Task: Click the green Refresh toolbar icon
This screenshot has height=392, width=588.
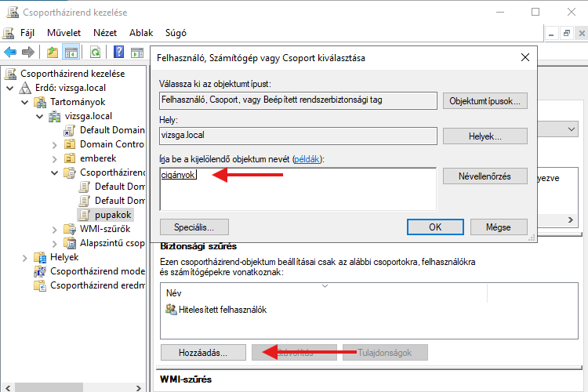Action: 94,52
